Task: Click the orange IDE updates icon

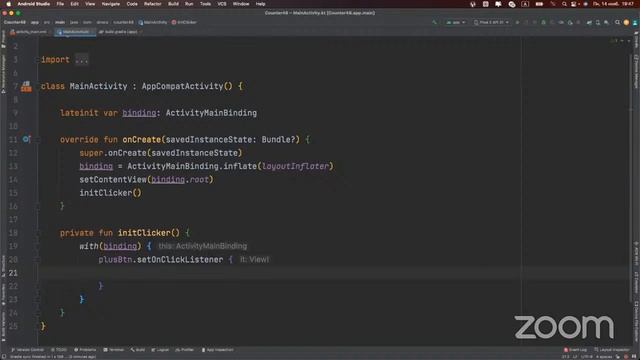Action: coord(626,22)
